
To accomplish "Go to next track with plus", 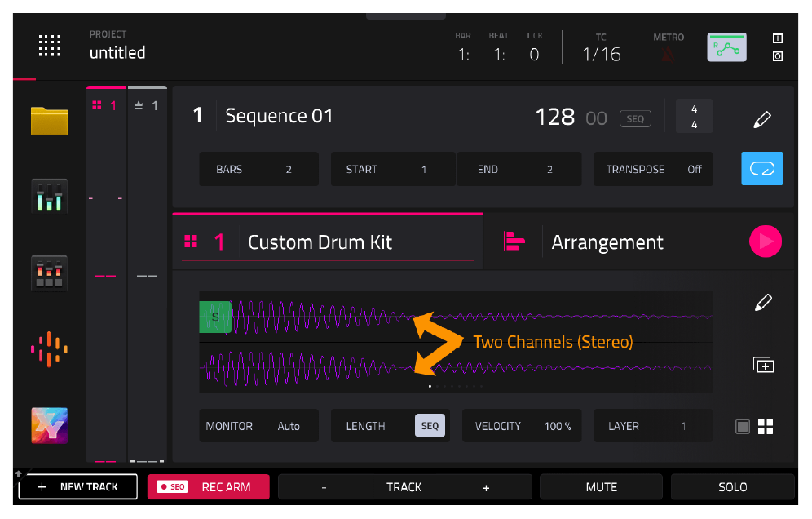I will pos(486,487).
